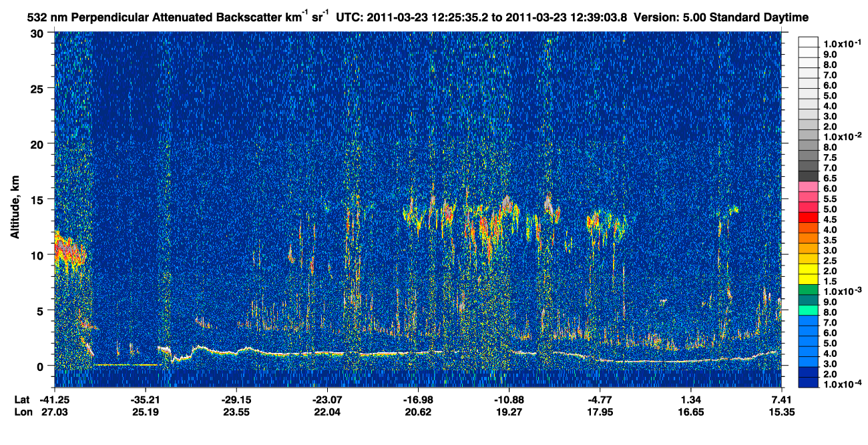Image resolution: width=868 pixels, height=445 pixels.
Task: Click the longitude value 16.65
Action: (x=690, y=412)
